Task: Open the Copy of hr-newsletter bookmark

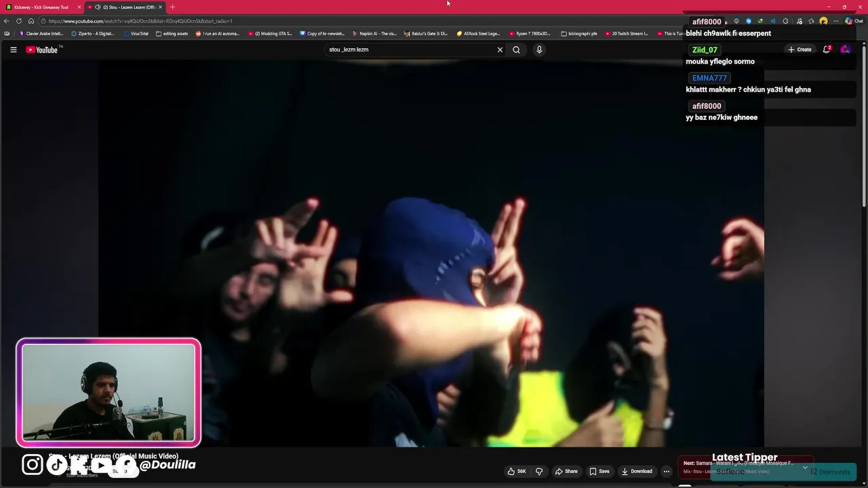Action: tap(322, 33)
